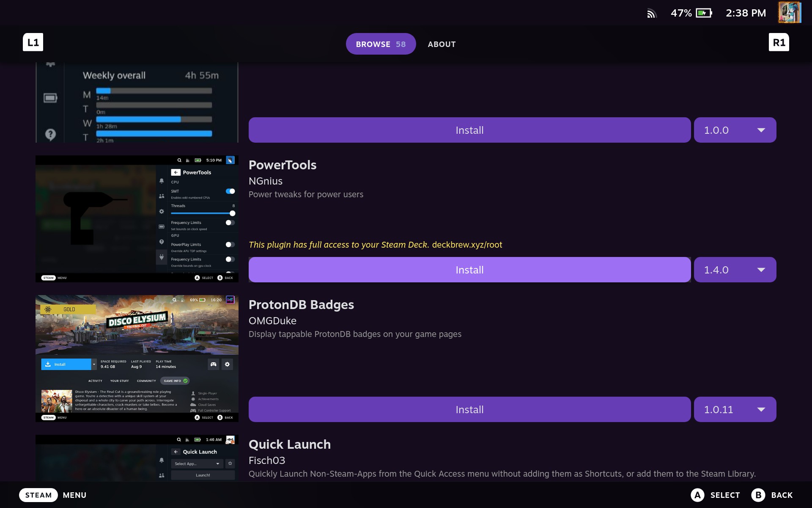Select the Community tab in ProtonDB thumbnail
The image size is (812, 508).
click(x=146, y=381)
